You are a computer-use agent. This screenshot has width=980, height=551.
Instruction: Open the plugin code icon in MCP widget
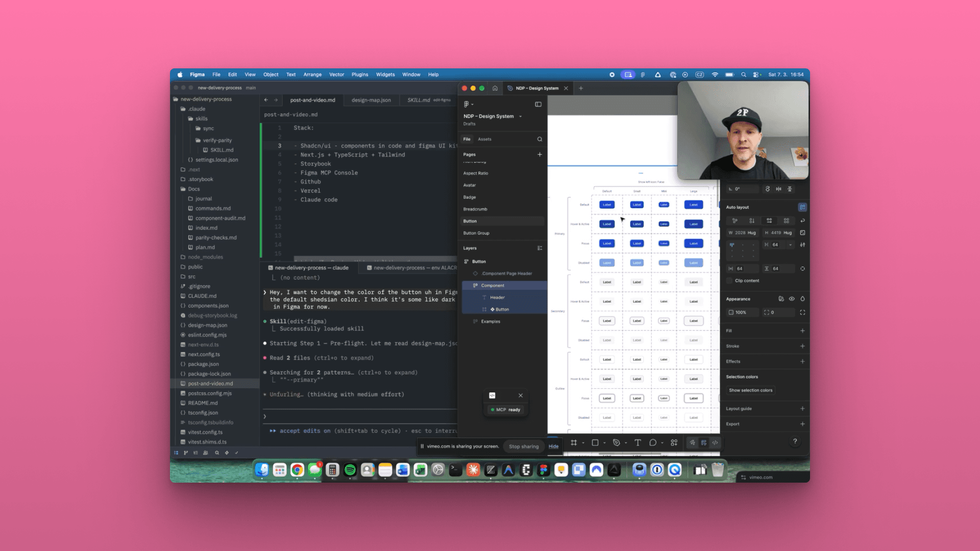click(x=492, y=395)
